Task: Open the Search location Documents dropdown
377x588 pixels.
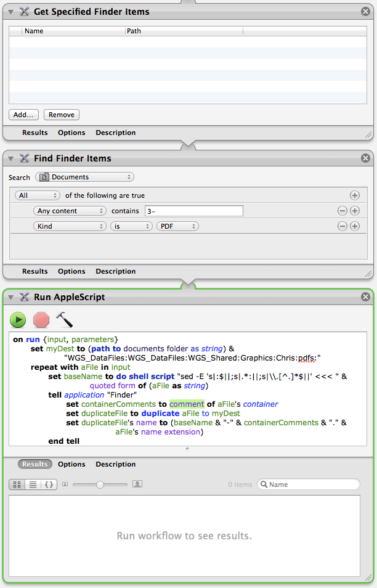Action: [84, 177]
